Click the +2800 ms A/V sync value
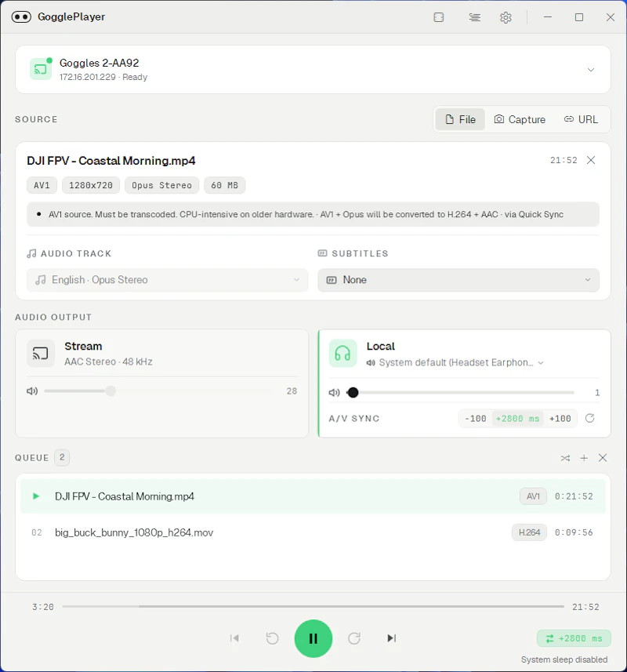Viewport: 627px width, 672px height. coord(517,418)
